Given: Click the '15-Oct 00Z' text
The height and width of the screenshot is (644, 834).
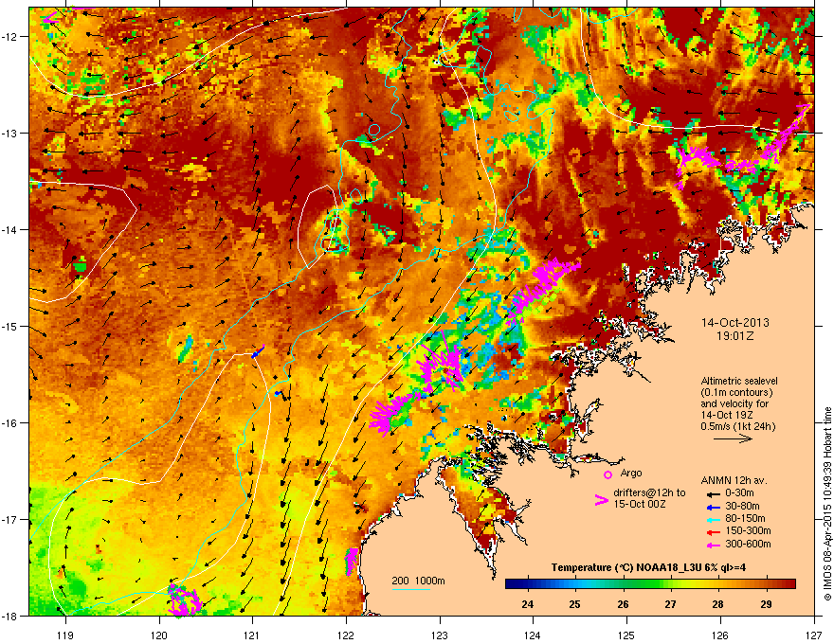Looking at the screenshot, I should coord(640,503).
